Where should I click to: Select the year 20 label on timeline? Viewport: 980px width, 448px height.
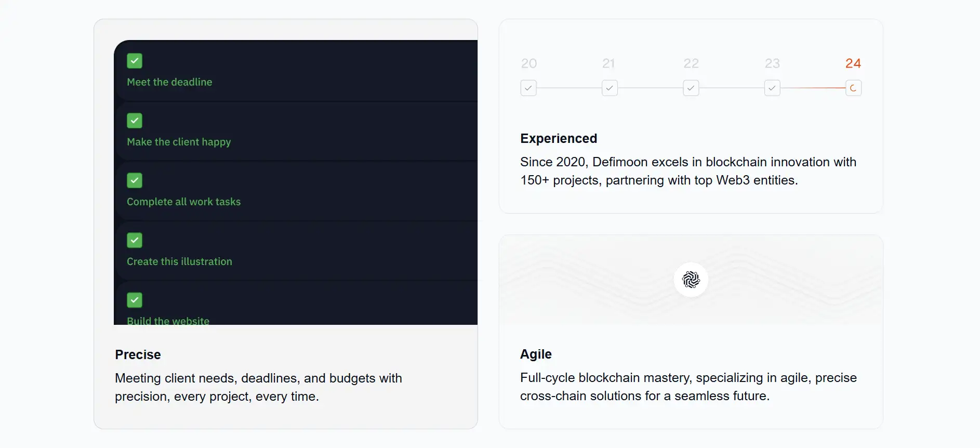(x=528, y=63)
